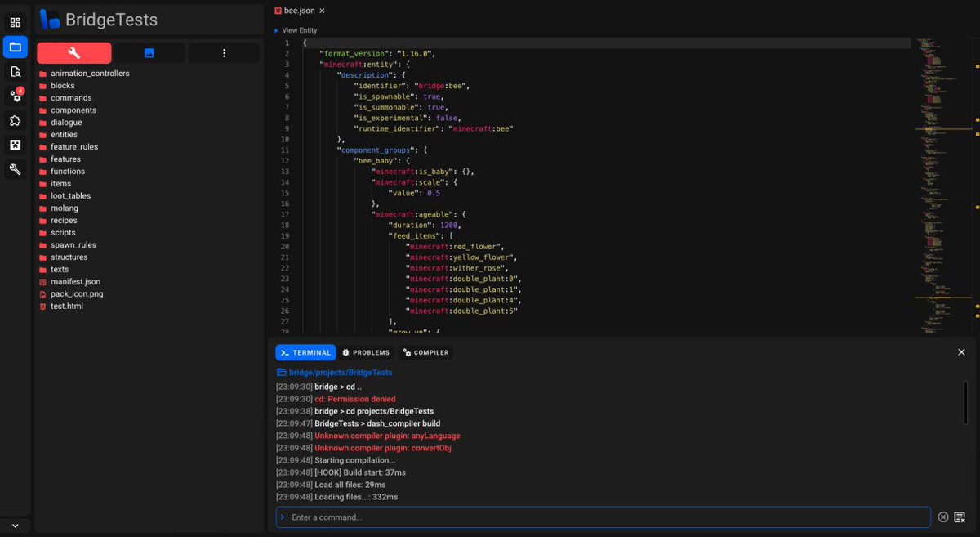
Task: Open the three-dot more options menu
Action: click(x=224, y=53)
